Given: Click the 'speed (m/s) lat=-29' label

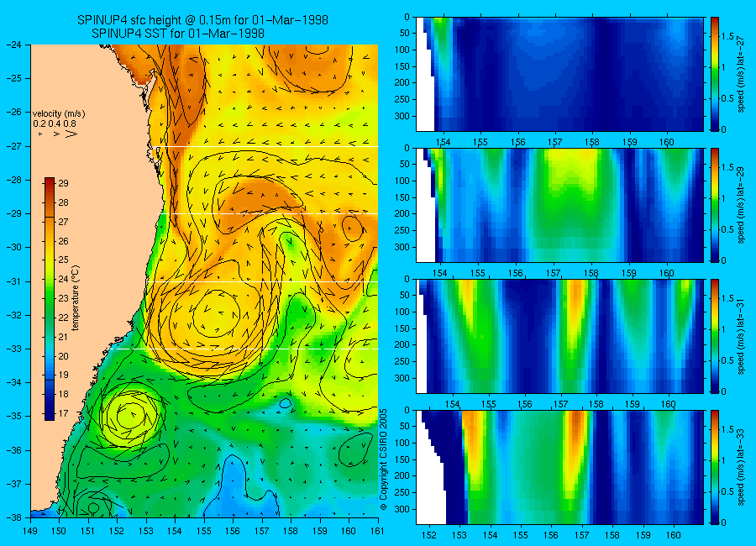Looking at the screenshot, I should coord(741,205).
